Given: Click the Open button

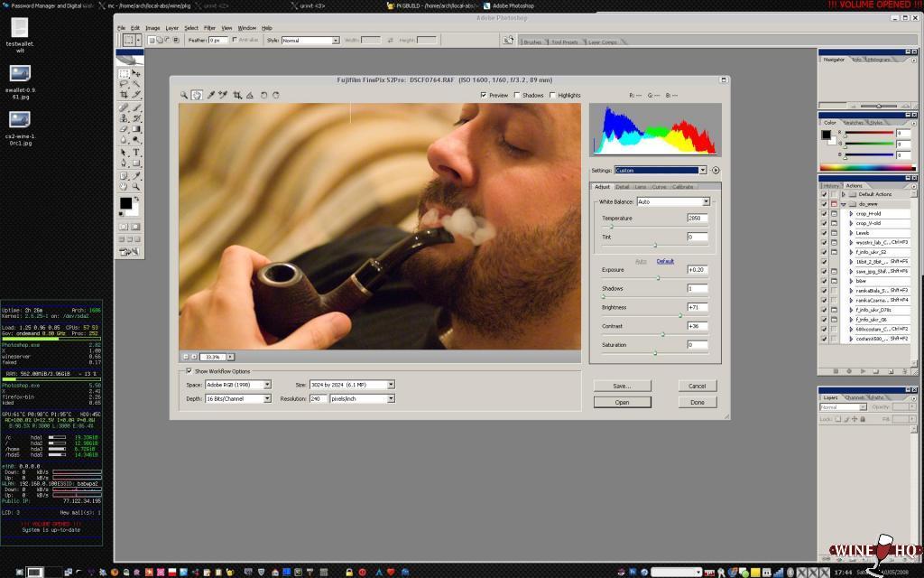Looking at the screenshot, I should [x=623, y=402].
